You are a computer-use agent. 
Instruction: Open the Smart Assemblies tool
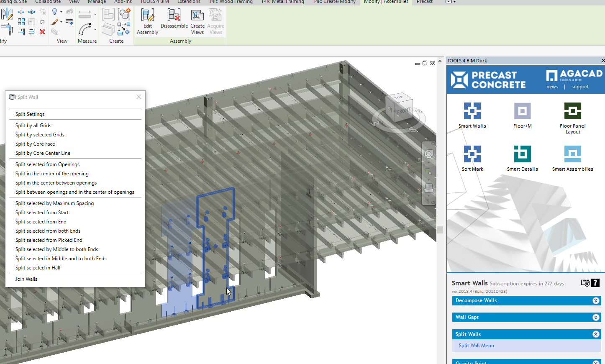click(572, 154)
